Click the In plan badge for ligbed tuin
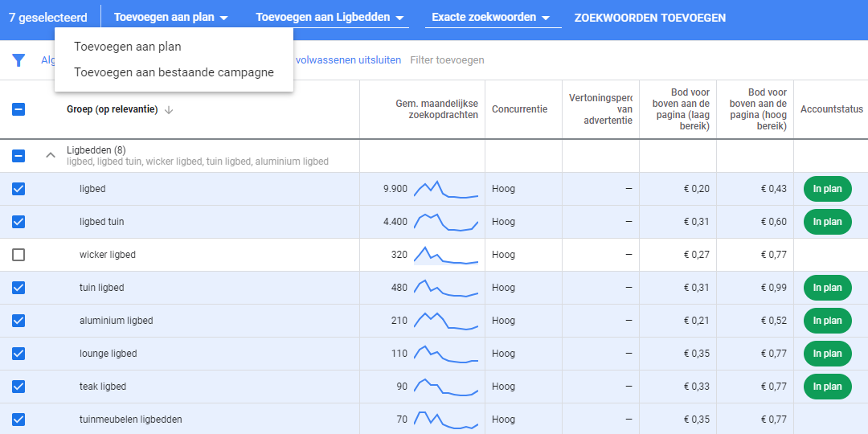This screenshot has width=868, height=434. click(x=827, y=222)
